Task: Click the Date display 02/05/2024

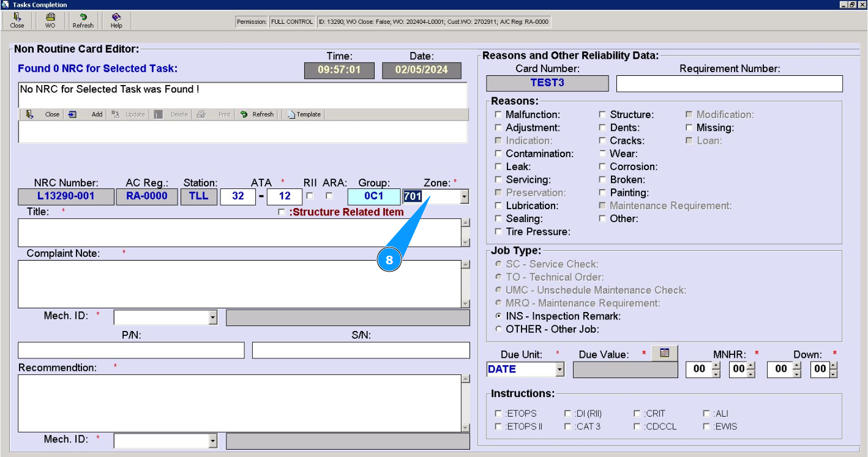Action: pos(422,70)
